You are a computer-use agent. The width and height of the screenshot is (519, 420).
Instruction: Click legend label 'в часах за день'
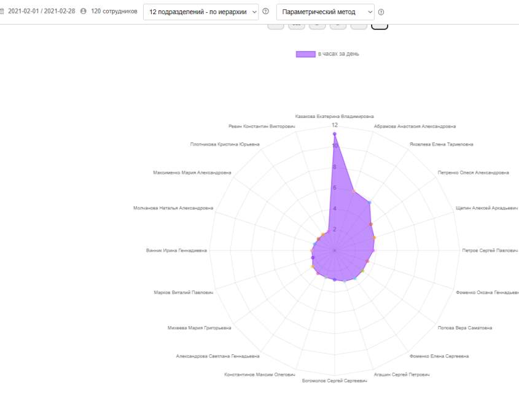click(338, 54)
